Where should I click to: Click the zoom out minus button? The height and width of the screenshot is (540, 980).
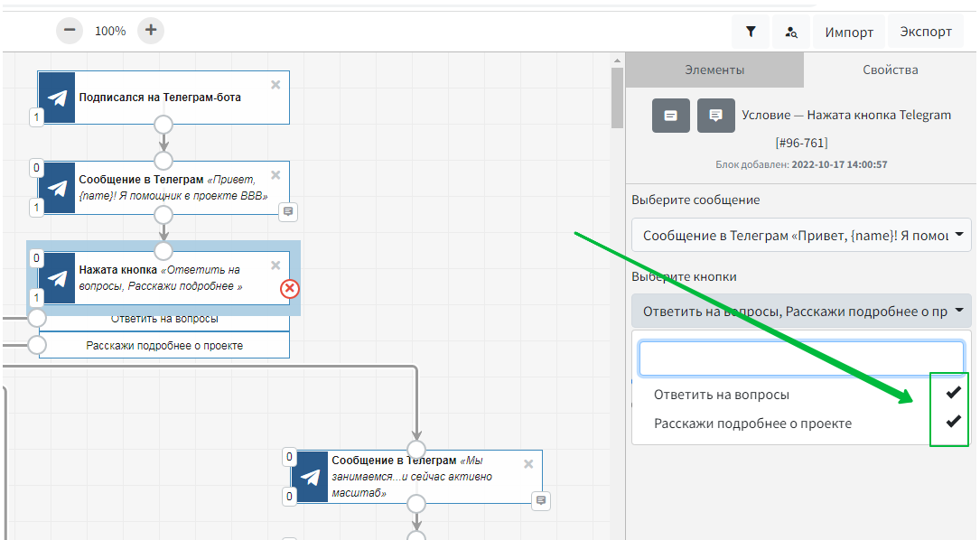(x=70, y=31)
